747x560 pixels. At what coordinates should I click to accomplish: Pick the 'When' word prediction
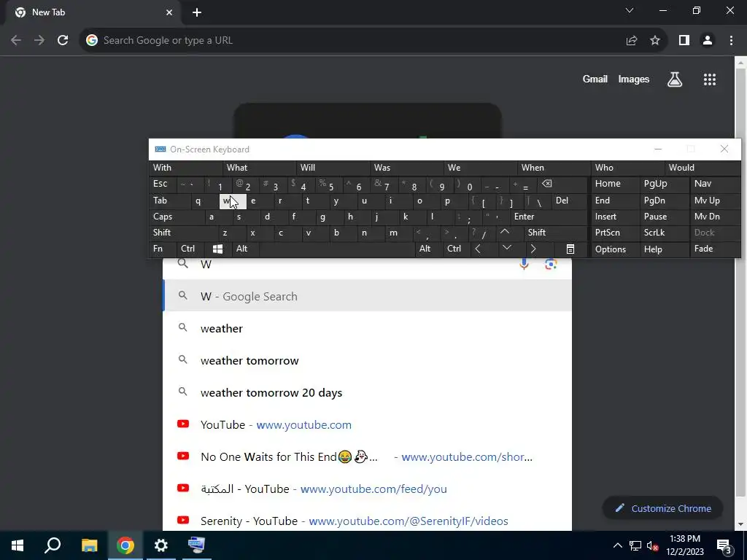(x=554, y=168)
